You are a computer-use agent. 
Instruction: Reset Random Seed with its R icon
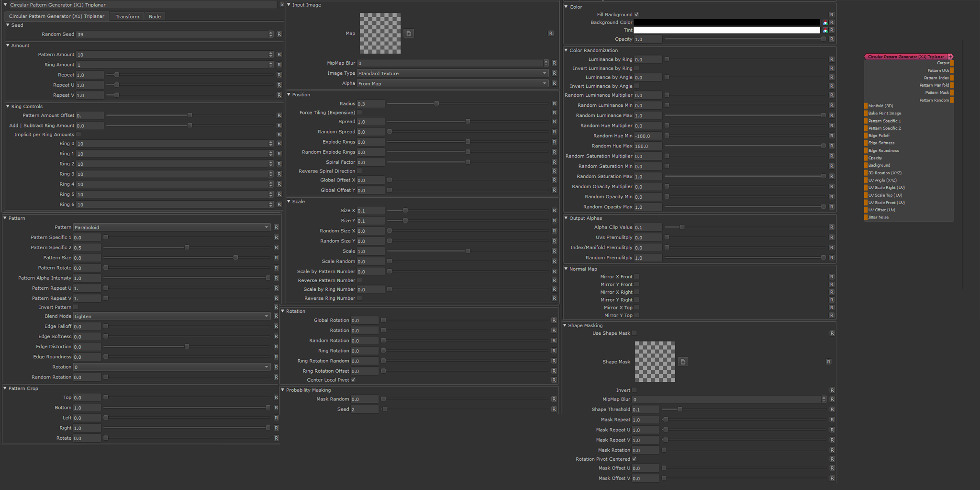pos(279,34)
